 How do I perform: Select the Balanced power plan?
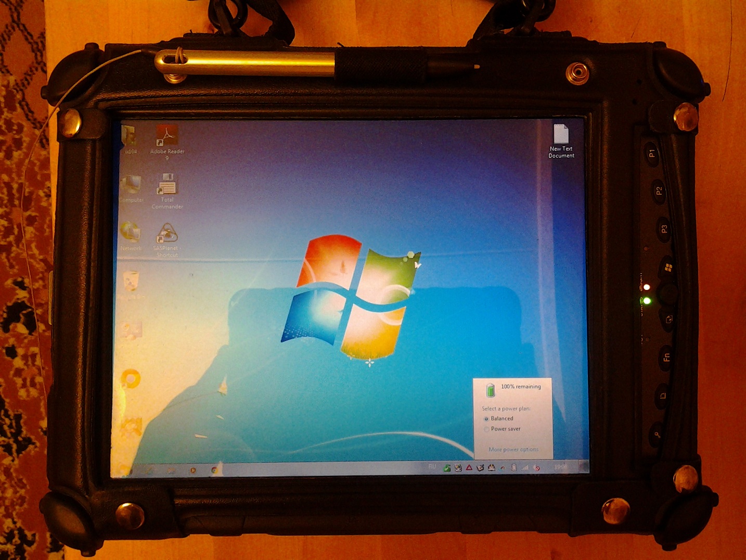tap(498, 418)
